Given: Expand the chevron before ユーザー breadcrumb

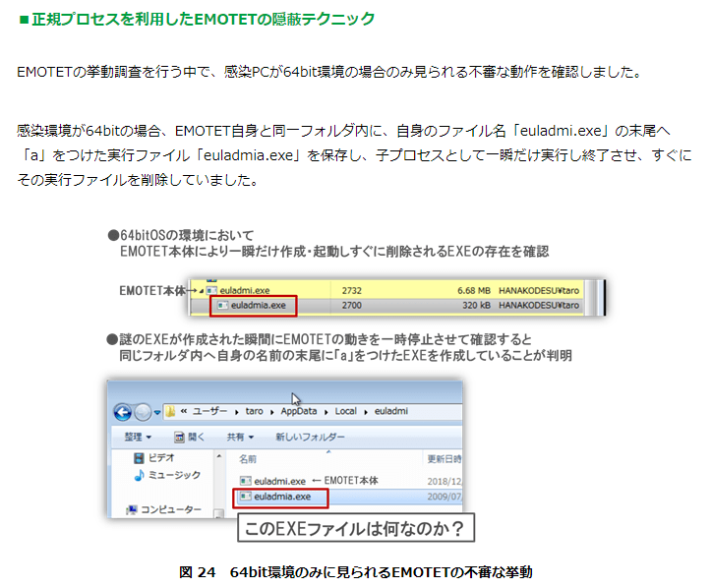Looking at the screenshot, I should pyautogui.click(x=185, y=410).
